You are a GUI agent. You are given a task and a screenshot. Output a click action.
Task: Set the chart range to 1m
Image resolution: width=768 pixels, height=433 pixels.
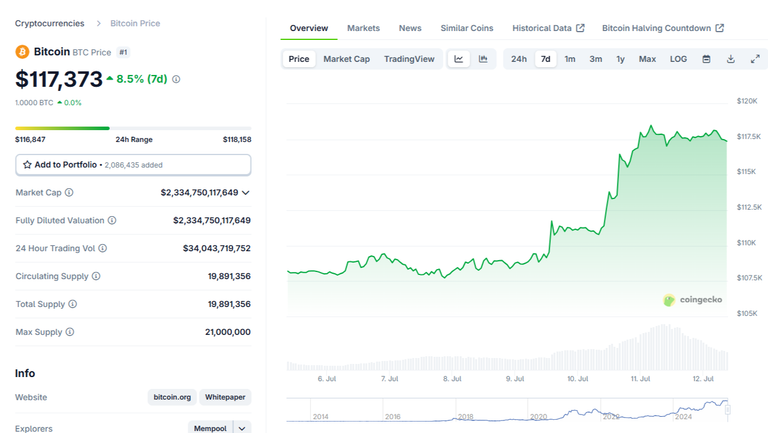click(x=570, y=59)
